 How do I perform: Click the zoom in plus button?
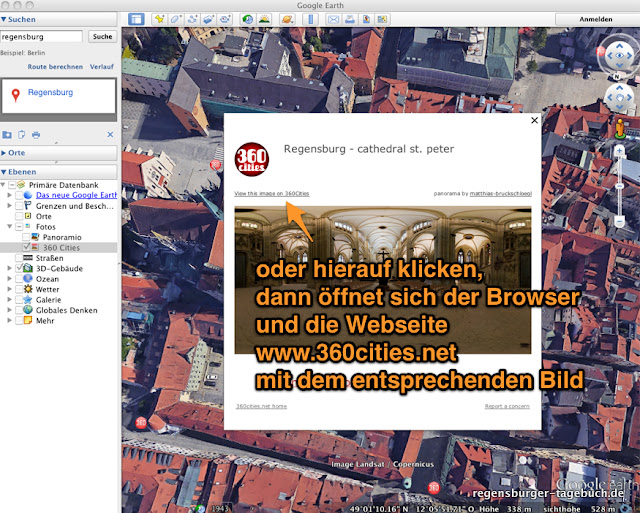[619, 151]
